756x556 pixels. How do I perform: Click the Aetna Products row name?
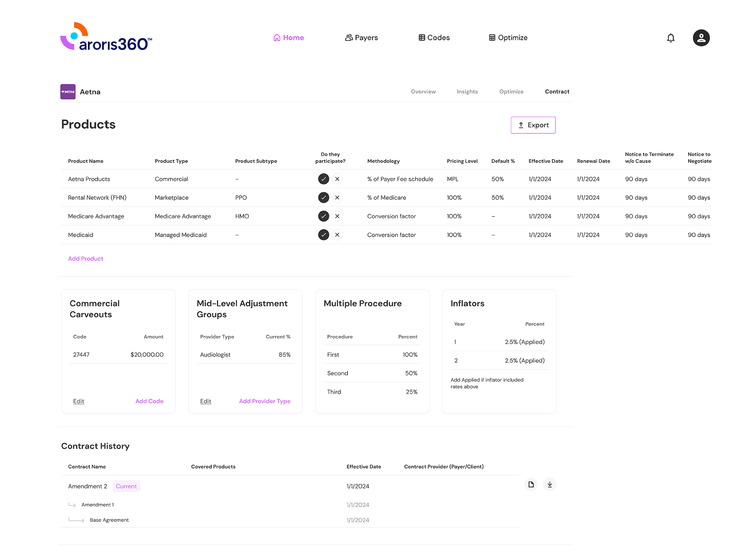(x=89, y=179)
